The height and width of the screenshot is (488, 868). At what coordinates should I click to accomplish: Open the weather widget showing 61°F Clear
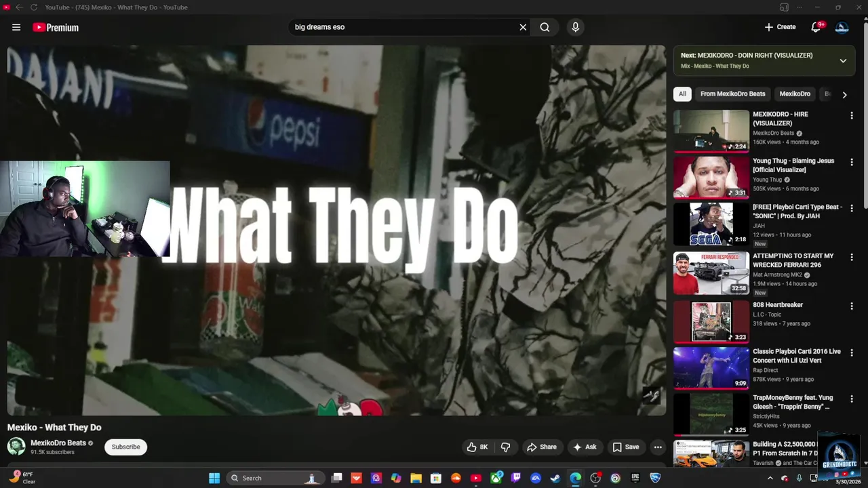tap(22, 478)
